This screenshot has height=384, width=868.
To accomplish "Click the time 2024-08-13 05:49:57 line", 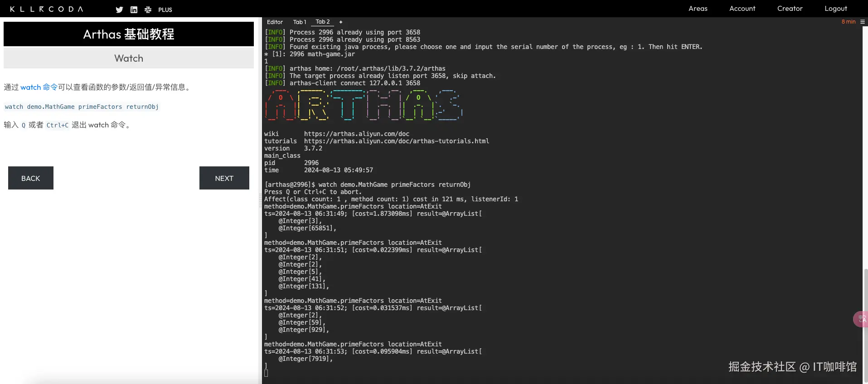I will [319, 170].
